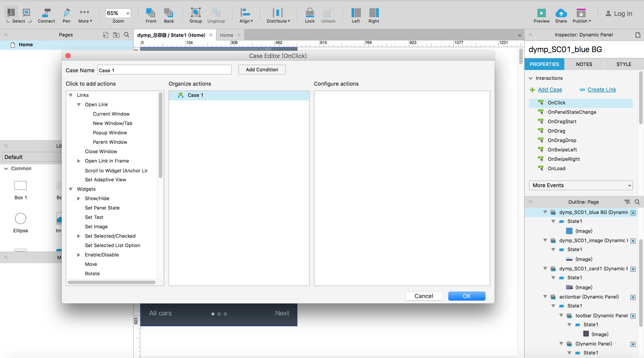
Task: Open the More Events dropdown
Action: point(580,185)
